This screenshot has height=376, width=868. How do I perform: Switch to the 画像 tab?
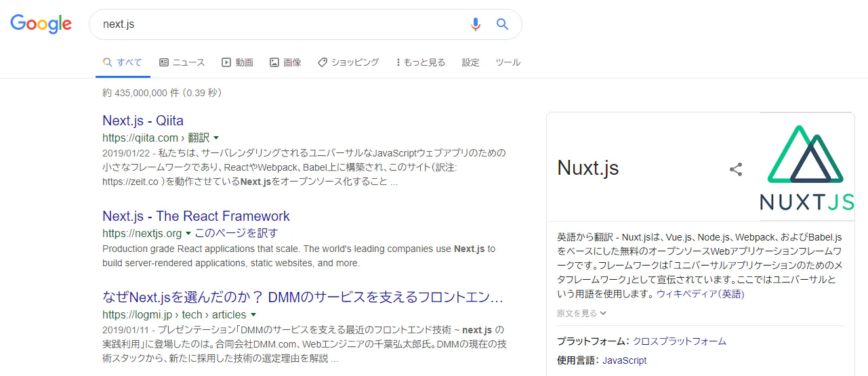tap(285, 62)
